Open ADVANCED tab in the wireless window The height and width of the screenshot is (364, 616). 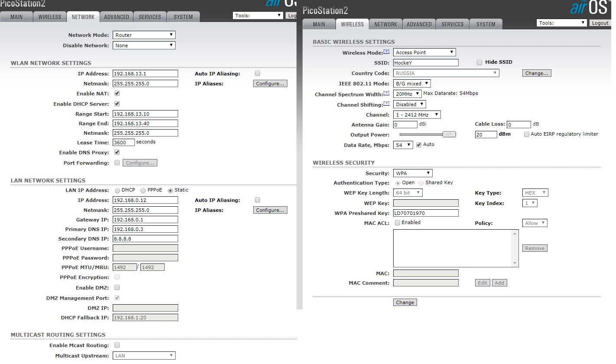(x=419, y=24)
